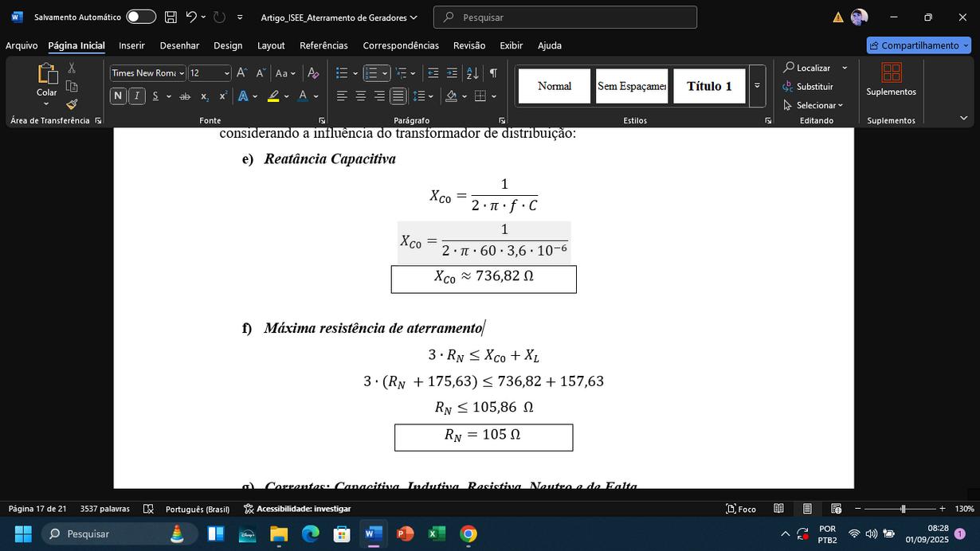Apply the Normal style
980x551 pixels.
(x=555, y=86)
